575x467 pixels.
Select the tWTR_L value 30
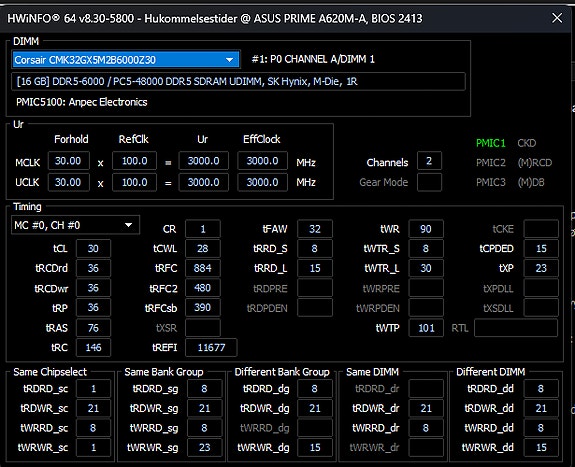point(426,268)
